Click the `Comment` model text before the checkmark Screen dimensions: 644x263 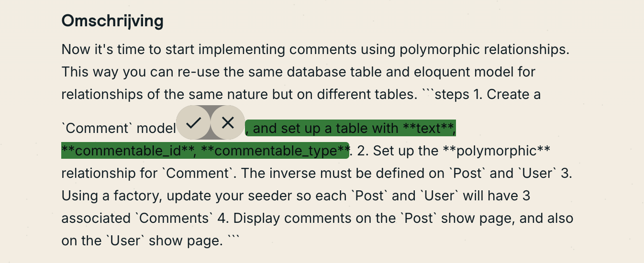(x=119, y=128)
